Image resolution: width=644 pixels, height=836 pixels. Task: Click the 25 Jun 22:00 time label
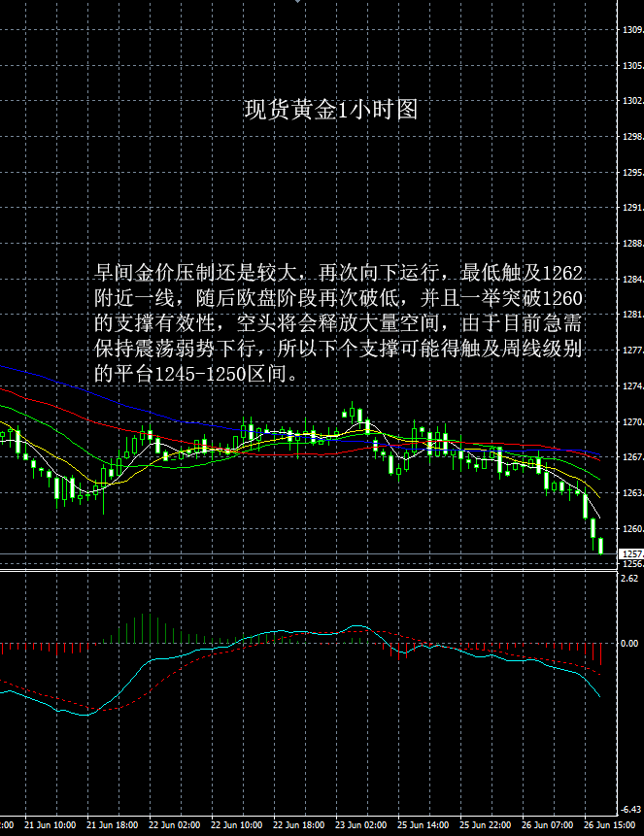[x=486, y=825]
